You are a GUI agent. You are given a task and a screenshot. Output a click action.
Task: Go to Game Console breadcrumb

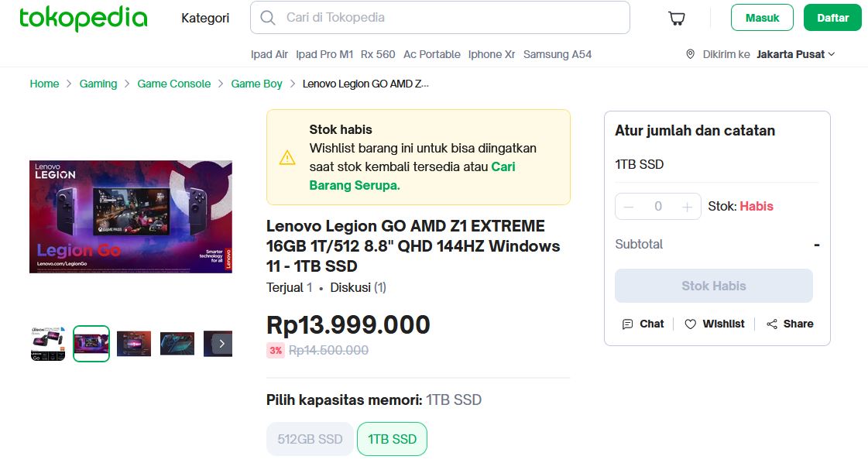click(174, 84)
